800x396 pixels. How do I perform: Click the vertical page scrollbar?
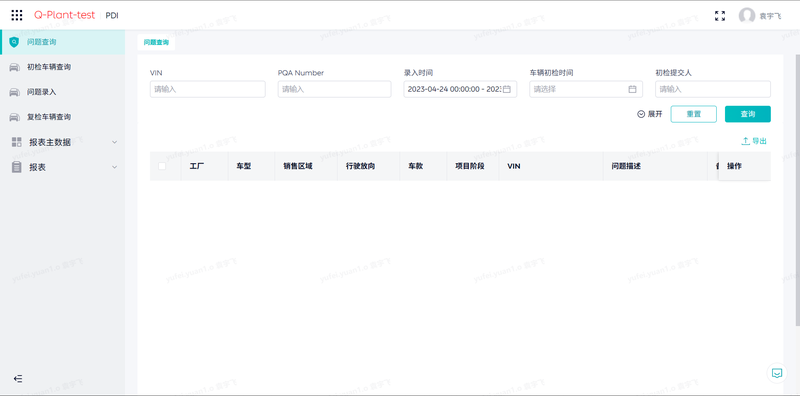click(x=797, y=189)
